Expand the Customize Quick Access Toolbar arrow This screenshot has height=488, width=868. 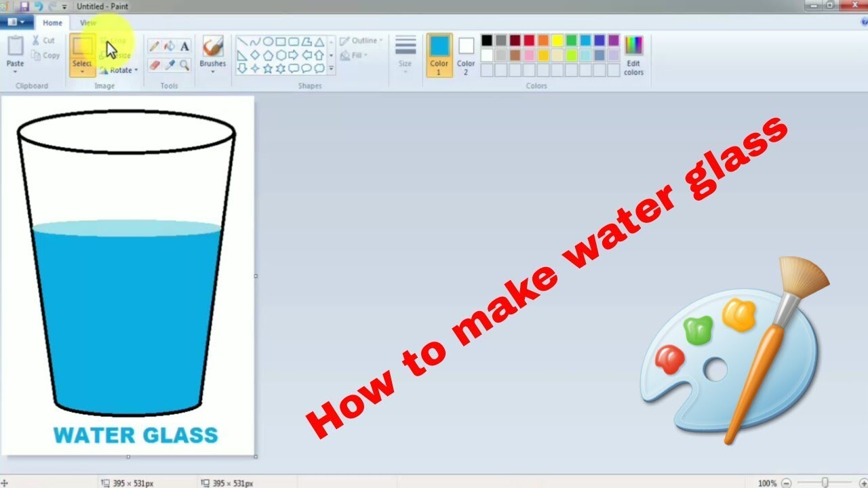tap(64, 7)
